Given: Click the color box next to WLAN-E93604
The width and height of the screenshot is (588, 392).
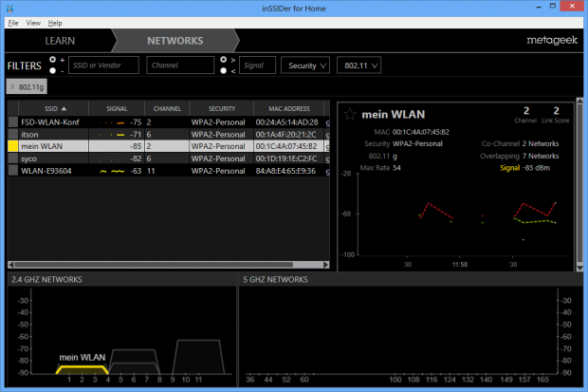Looking at the screenshot, I should tap(13, 172).
